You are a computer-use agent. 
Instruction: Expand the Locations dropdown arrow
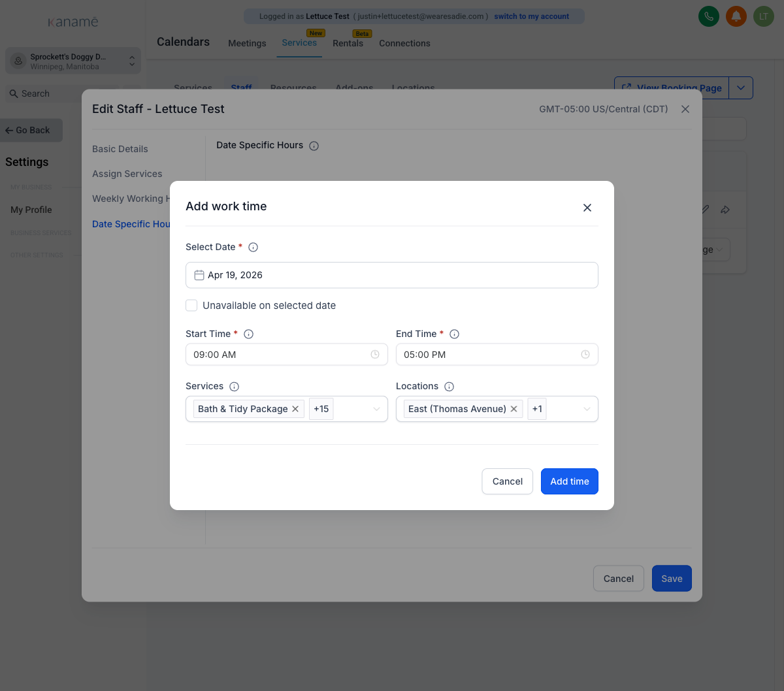587,409
